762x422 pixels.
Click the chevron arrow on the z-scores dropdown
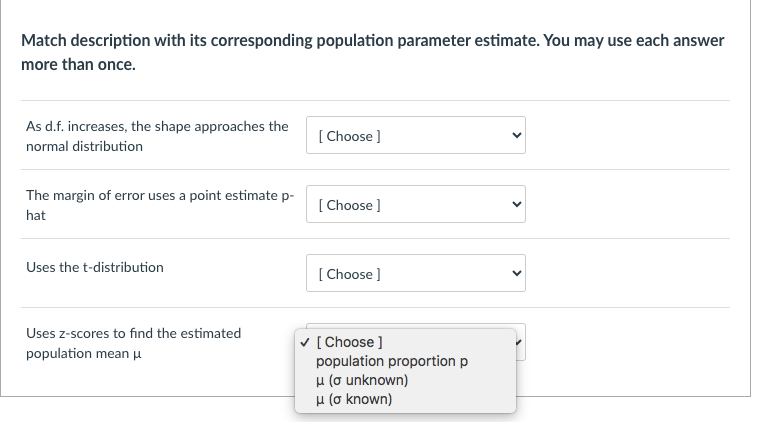519,342
